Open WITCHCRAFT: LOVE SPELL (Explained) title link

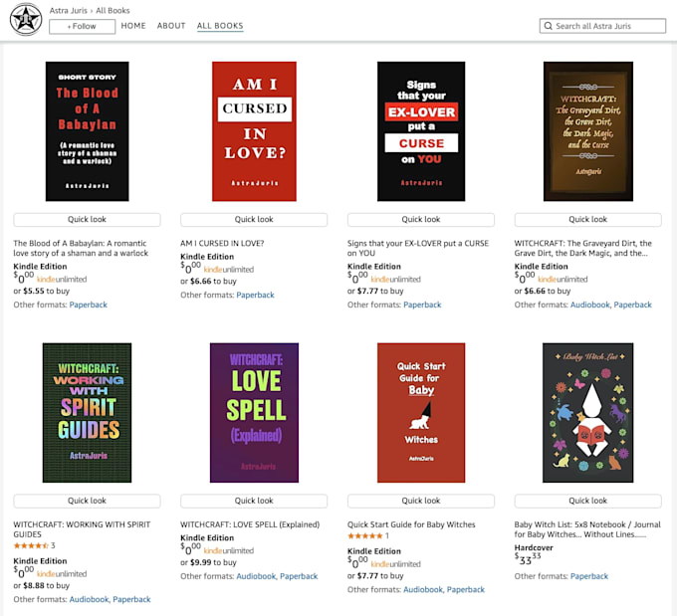tap(250, 524)
